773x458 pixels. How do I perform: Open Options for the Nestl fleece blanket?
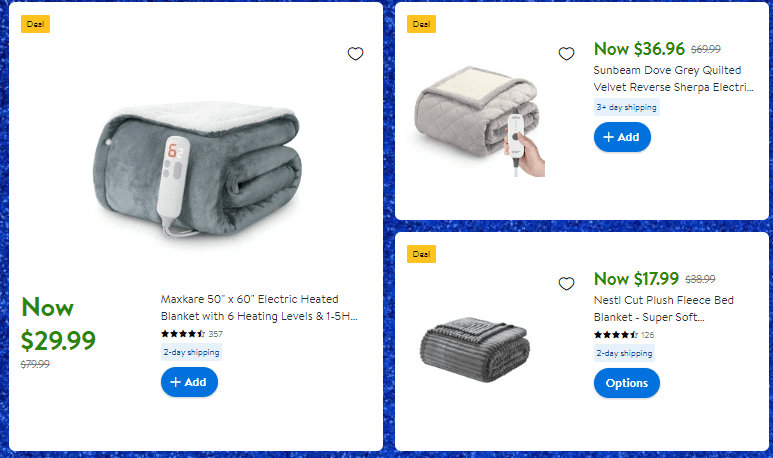point(627,383)
